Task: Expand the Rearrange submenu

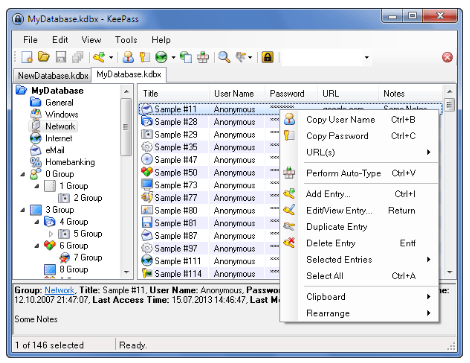Action: coord(360,313)
